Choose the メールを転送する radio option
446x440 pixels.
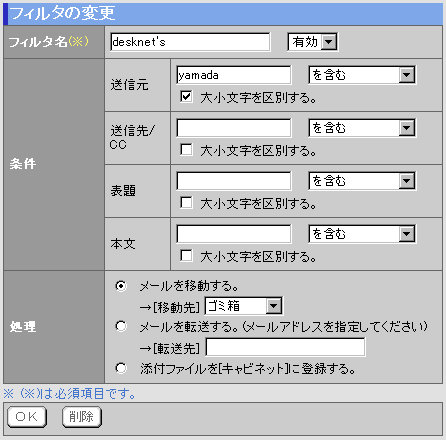(121, 326)
